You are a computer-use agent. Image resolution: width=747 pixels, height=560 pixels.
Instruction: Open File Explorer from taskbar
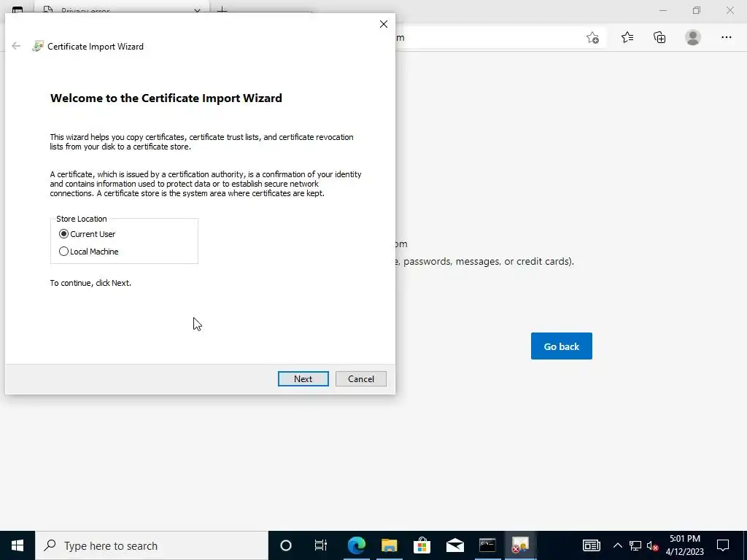pos(390,545)
